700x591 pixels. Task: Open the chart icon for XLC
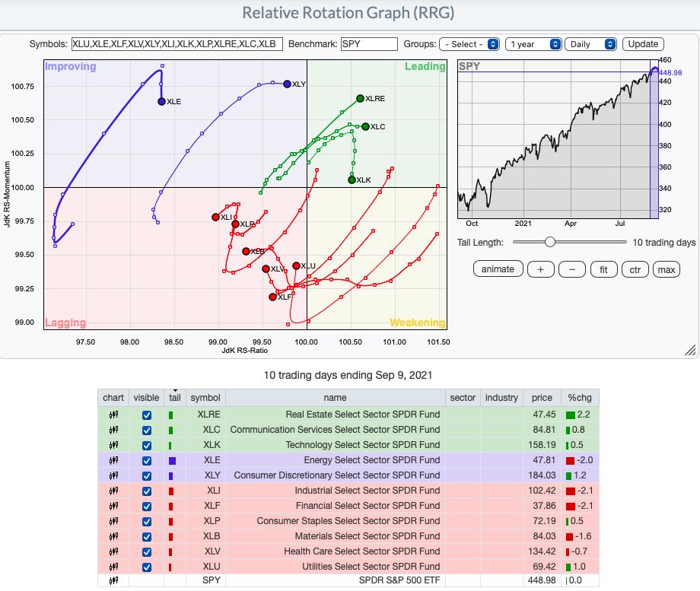pyautogui.click(x=113, y=430)
